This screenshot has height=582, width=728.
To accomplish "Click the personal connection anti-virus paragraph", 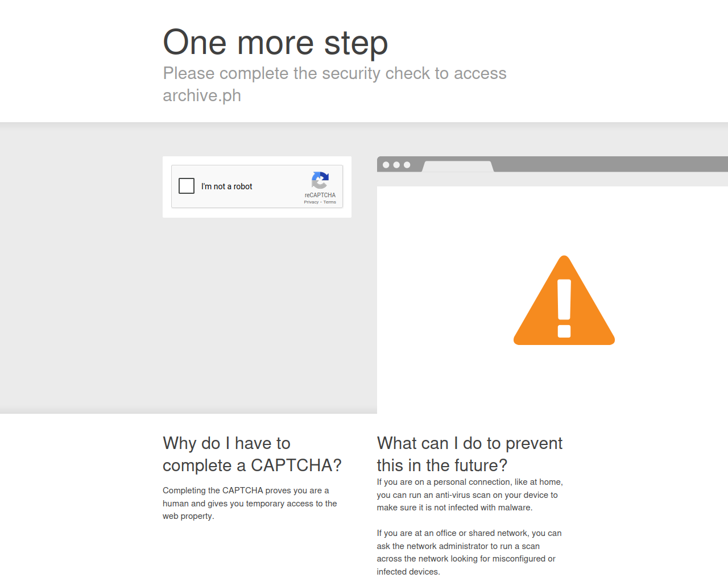I will [x=470, y=495].
